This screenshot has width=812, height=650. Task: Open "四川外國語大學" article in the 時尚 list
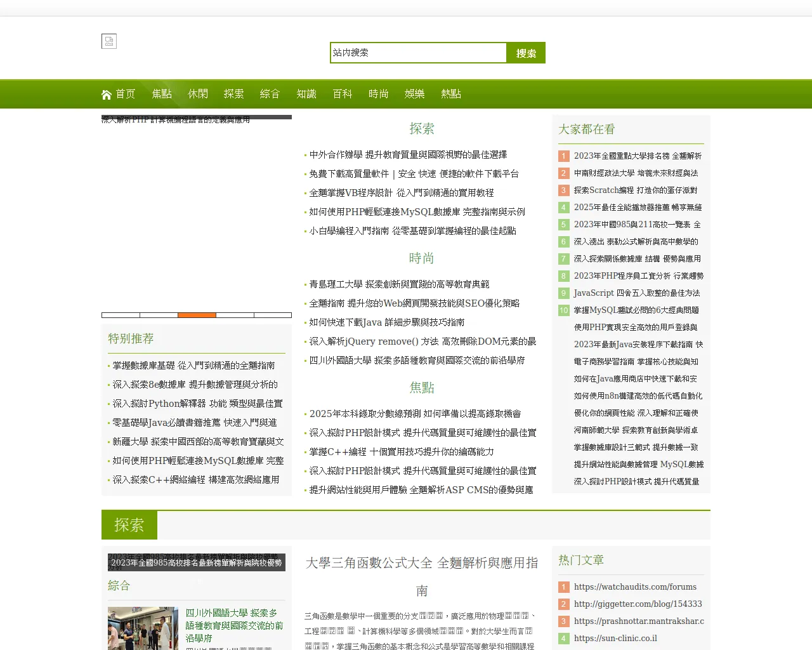point(417,361)
